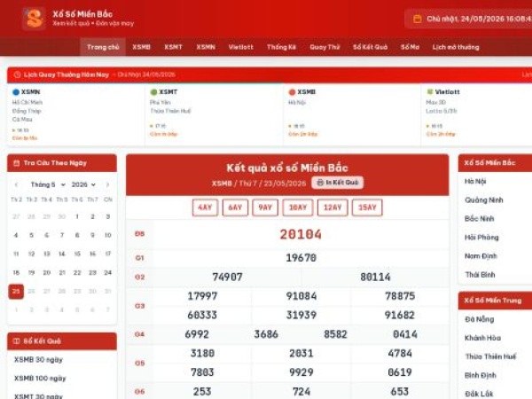
Task: Select the 9AY code button
Action: coord(265,207)
